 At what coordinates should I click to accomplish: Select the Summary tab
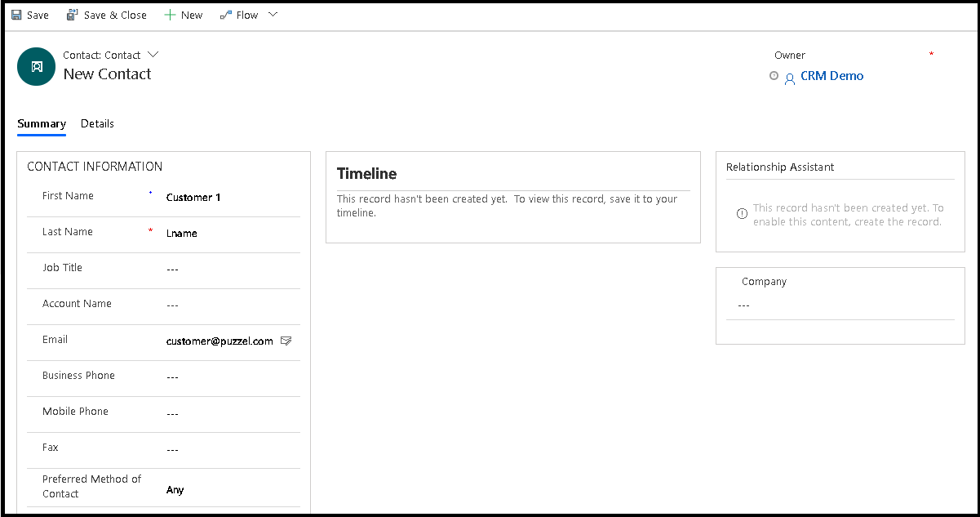[42, 123]
